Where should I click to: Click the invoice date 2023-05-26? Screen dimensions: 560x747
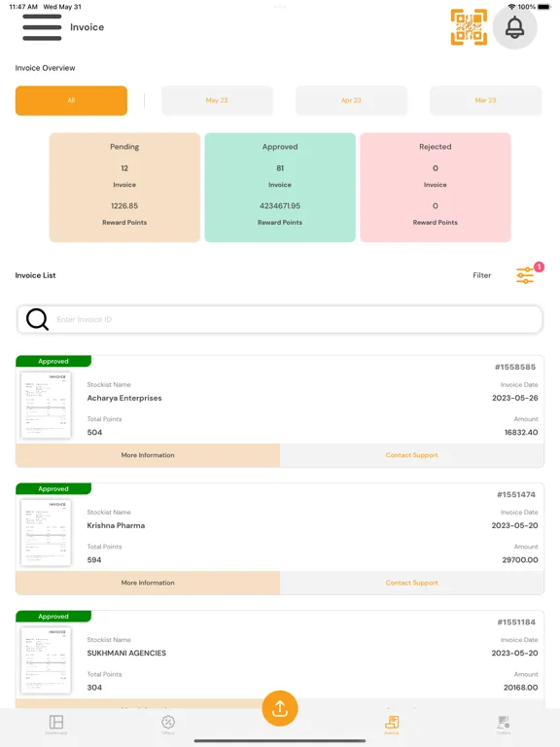(x=514, y=398)
